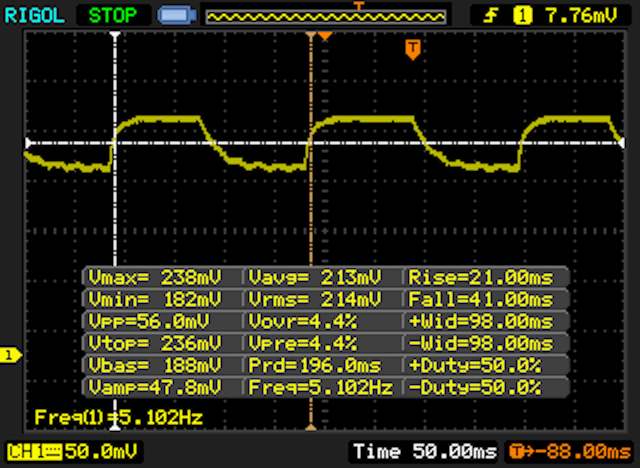This screenshot has width=640, height=468.
Task: Click the white vertical cursor line handle at top
Action: [115, 36]
